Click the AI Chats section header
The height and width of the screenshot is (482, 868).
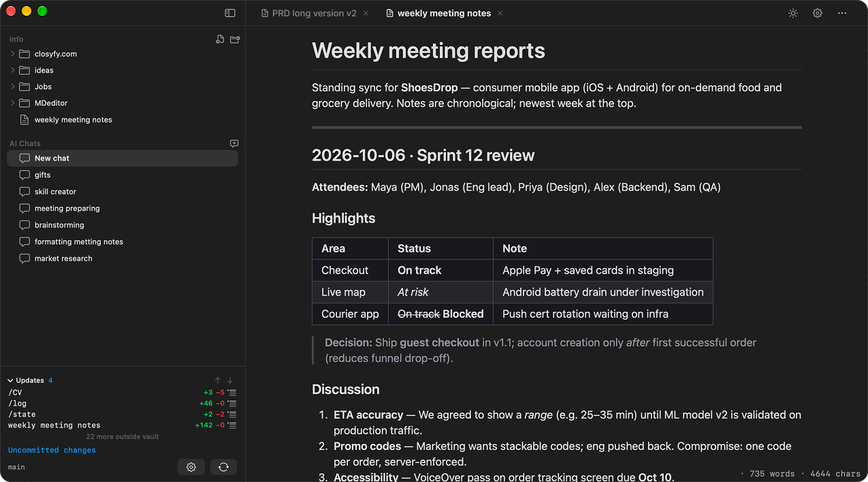(25, 144)
